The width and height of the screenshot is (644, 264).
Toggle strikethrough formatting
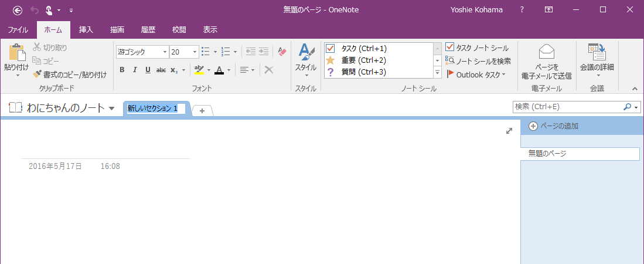click(161, 70)
